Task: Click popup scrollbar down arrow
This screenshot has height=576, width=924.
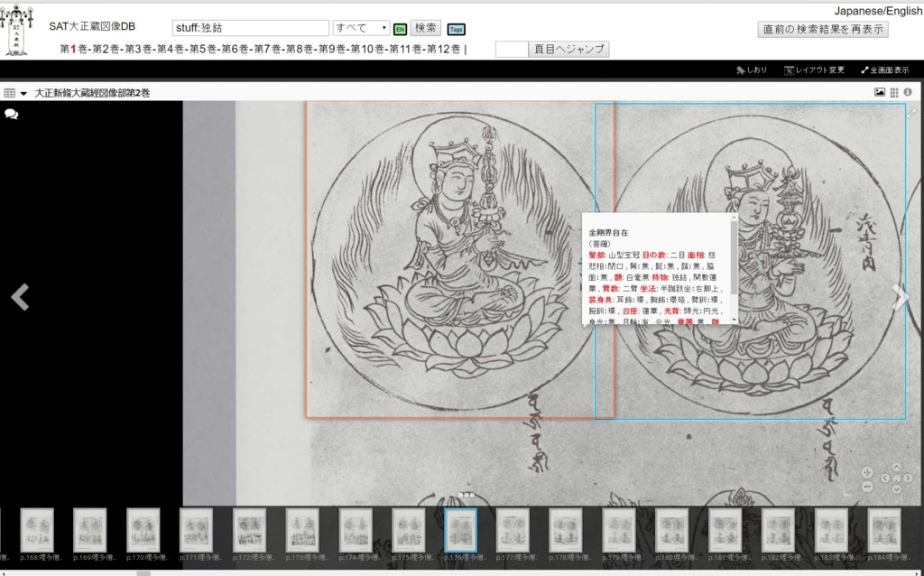Action: (734, 320)
